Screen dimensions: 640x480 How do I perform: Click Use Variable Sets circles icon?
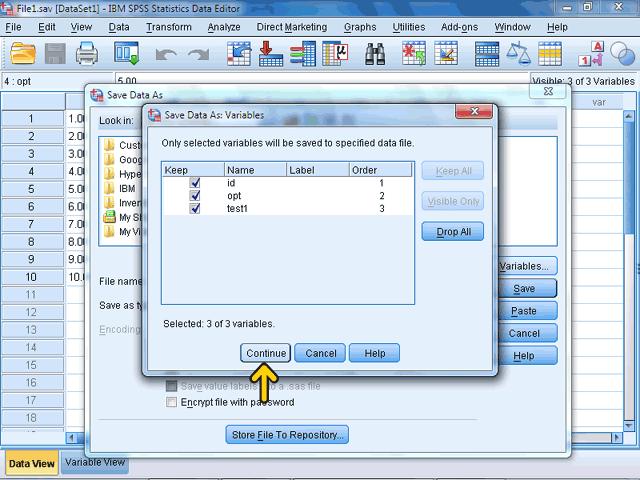pos(623,53)
